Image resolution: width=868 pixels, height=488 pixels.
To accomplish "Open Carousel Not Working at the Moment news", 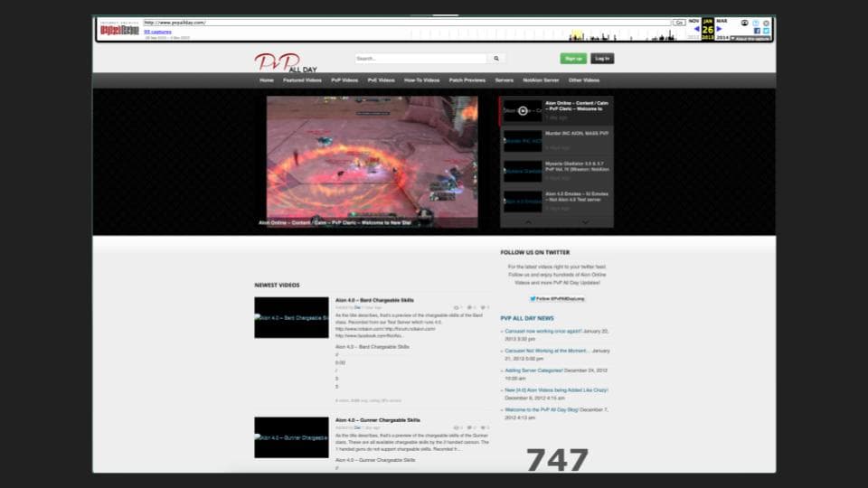I will coord(547,351).
